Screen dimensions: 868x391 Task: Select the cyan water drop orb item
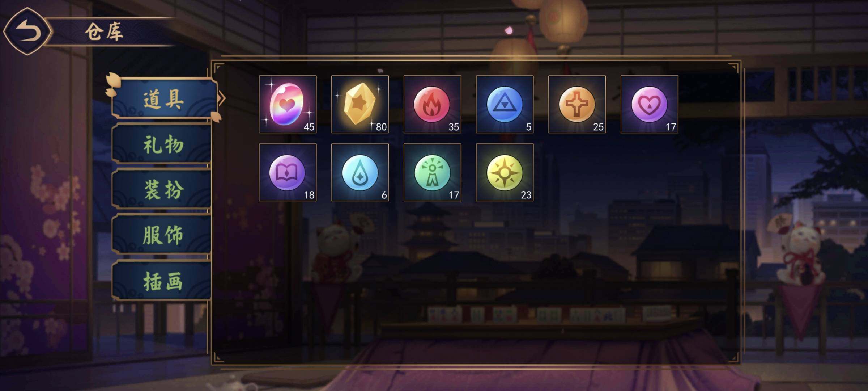(360, 172)
